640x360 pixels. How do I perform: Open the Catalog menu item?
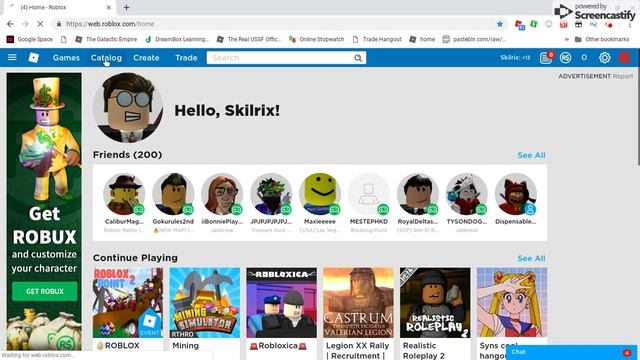point(106,58)
